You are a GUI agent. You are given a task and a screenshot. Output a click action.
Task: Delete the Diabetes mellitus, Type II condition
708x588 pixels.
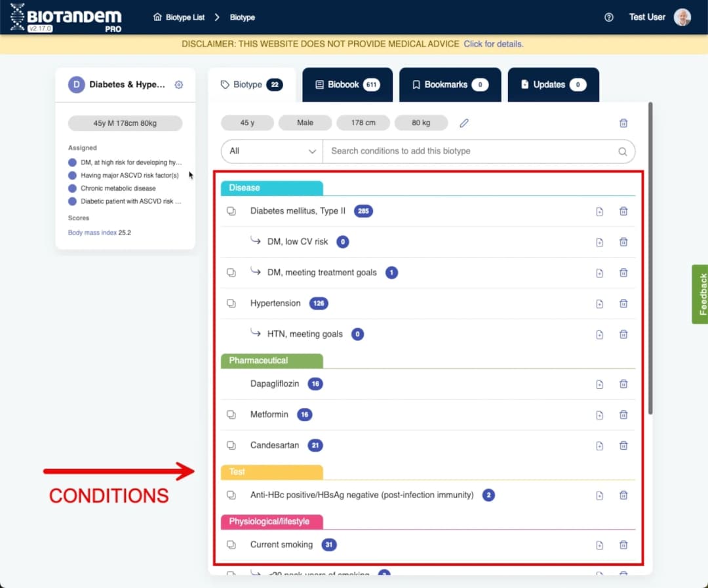pos(623,211)
